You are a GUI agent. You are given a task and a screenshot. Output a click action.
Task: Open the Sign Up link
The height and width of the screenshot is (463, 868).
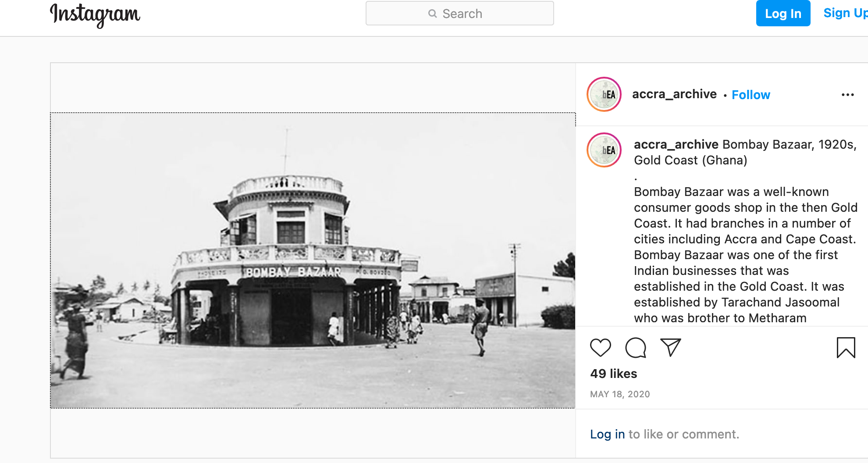click(x=845, y=13)
